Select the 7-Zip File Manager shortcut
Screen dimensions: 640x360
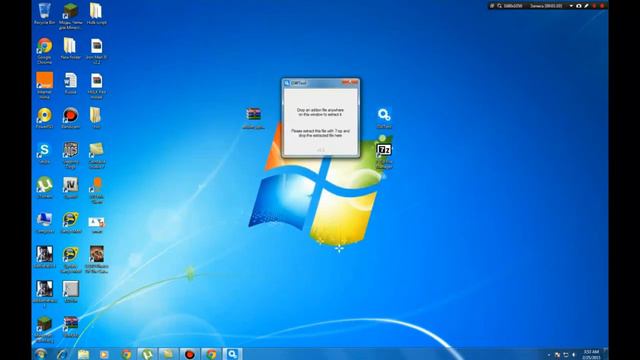[384, 156]
